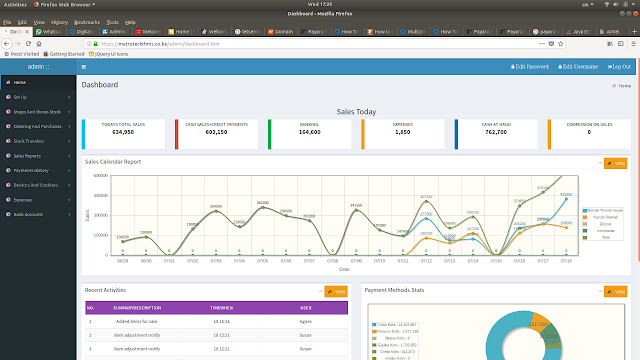Viewport: 640px width, 360px height.
Task: Open the History menu
Action: point(59,22)
